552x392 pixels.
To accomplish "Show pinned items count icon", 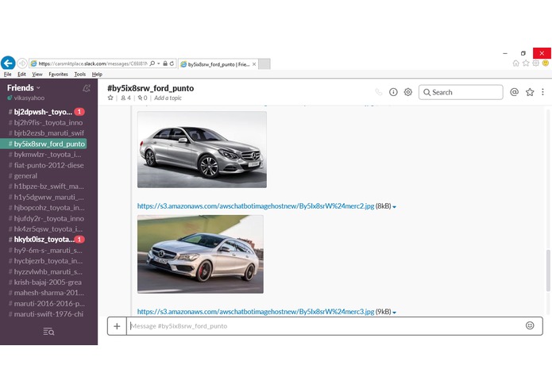I will tap(143, 98).
